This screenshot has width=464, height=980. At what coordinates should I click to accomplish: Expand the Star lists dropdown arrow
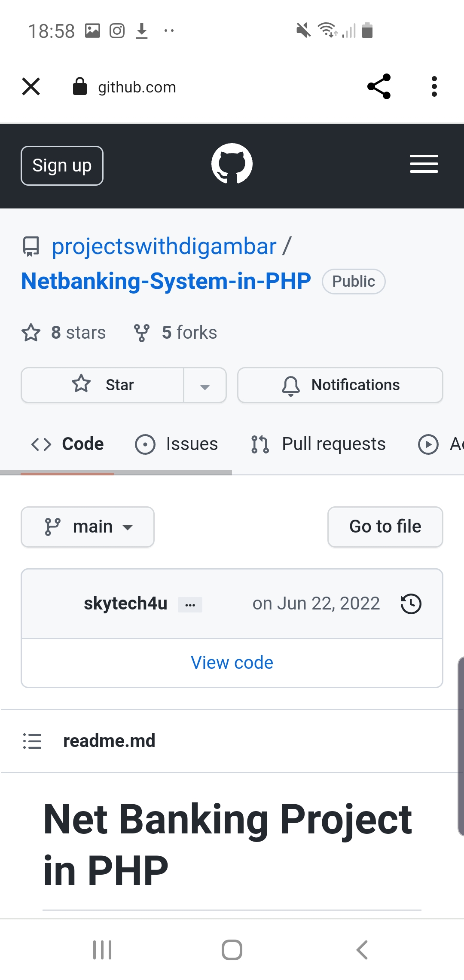tap(205, 386)
